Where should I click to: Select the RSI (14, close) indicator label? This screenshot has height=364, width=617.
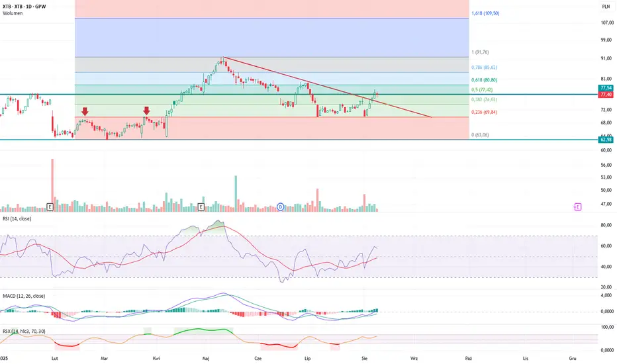pyautogui.click(x=17, y=219)
